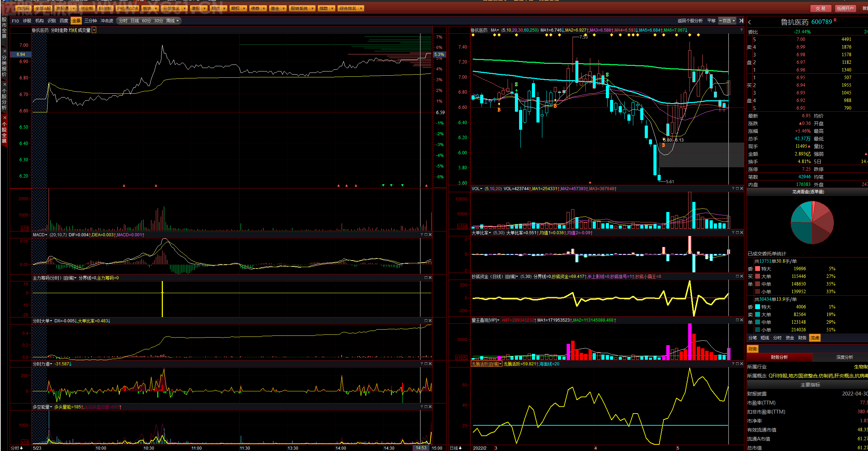
Task: Maximize the 量王叠现 panel
Action: (737, 320)
